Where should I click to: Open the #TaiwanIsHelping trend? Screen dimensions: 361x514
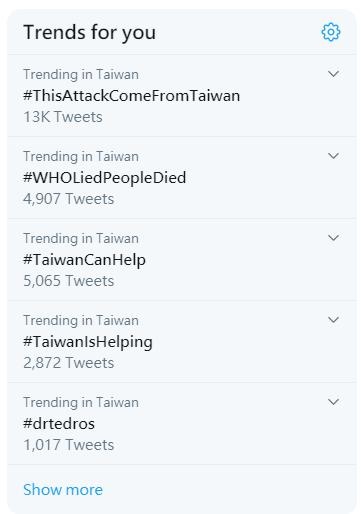[88, 342]
